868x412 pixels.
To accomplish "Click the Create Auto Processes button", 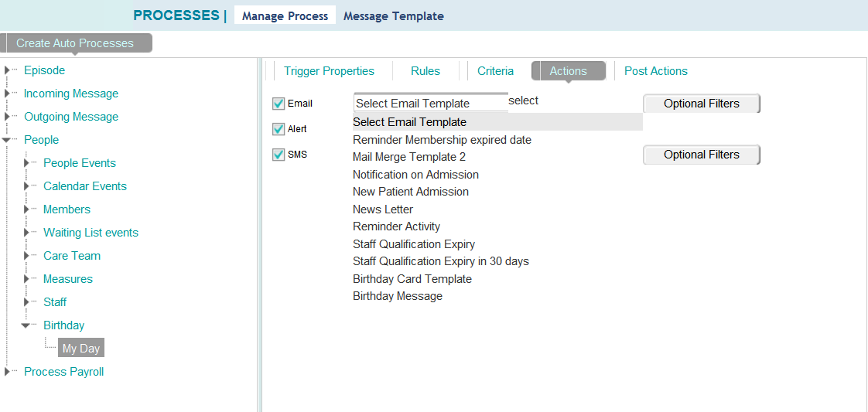I will click(75, 43).
